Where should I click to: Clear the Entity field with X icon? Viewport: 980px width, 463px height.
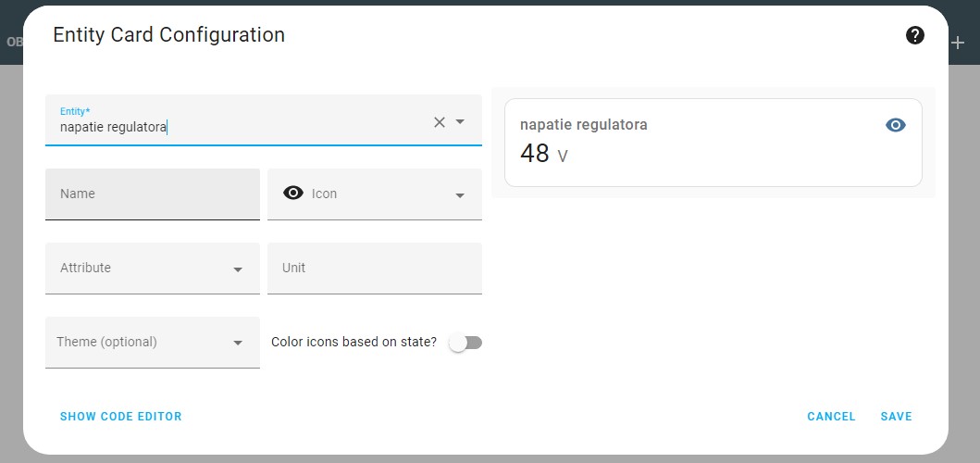tap(440, 122)
